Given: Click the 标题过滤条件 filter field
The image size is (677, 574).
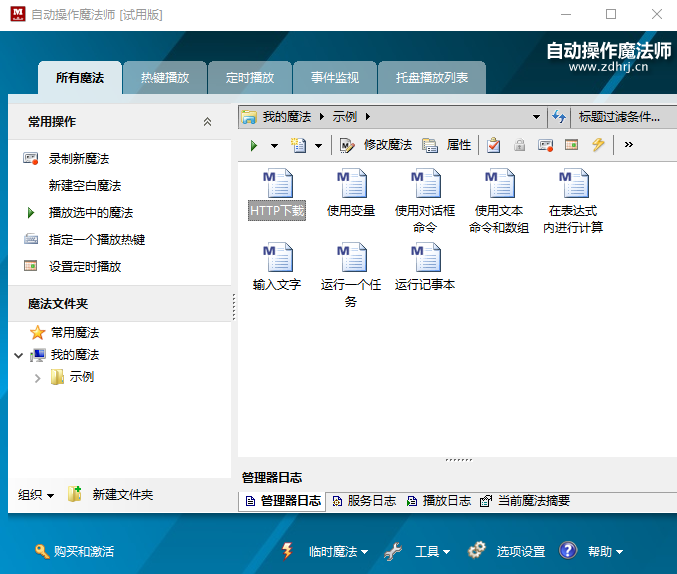Looking at the screenshot, I should [619, 117].
